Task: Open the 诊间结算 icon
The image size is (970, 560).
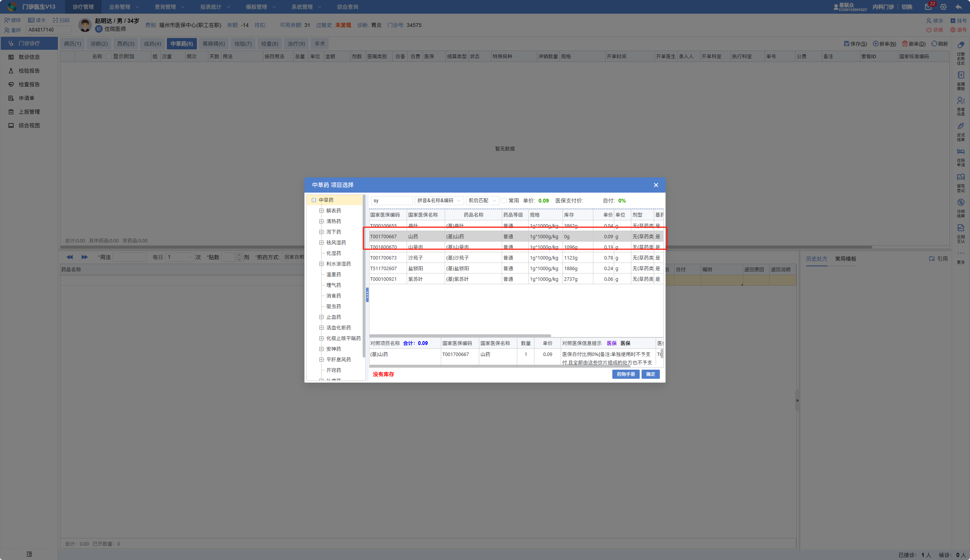Action: 960,202
